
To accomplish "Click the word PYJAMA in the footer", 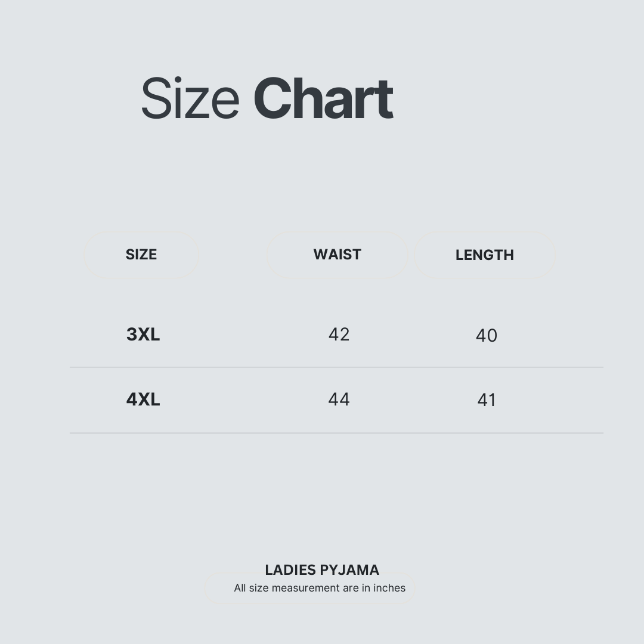I will click(x=349, y=570).
